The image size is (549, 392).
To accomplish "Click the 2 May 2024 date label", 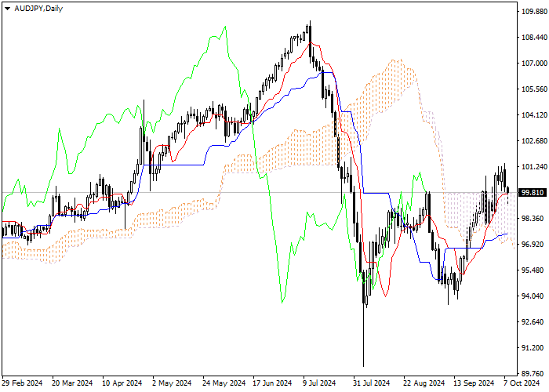I will coord(172,383).
